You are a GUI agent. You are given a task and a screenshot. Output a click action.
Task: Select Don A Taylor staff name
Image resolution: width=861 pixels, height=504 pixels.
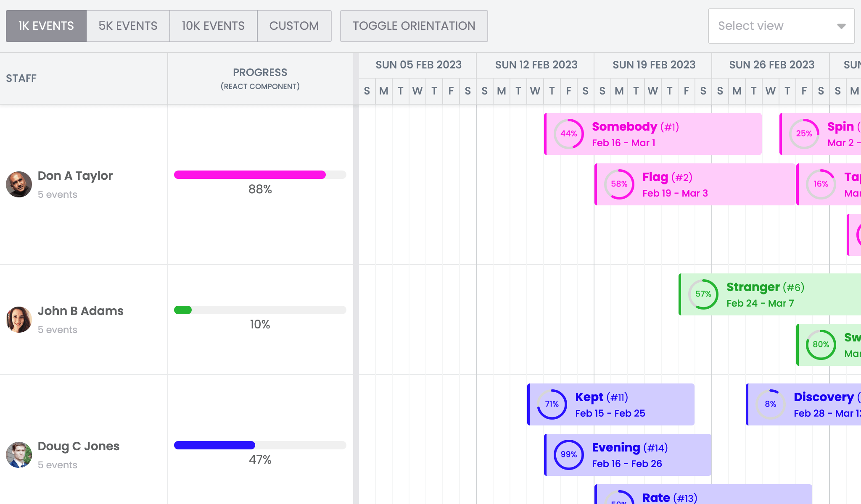click(x=75, y=176)
